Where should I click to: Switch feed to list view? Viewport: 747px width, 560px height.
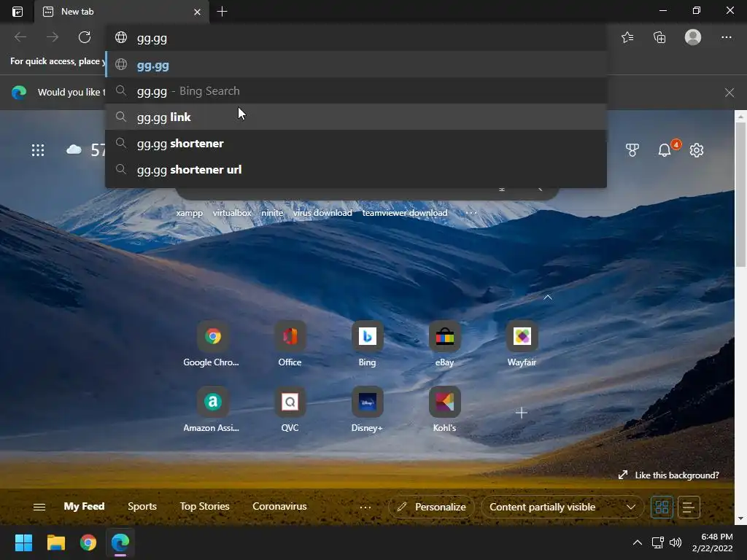pyautogui.click(x=689, y=507)
